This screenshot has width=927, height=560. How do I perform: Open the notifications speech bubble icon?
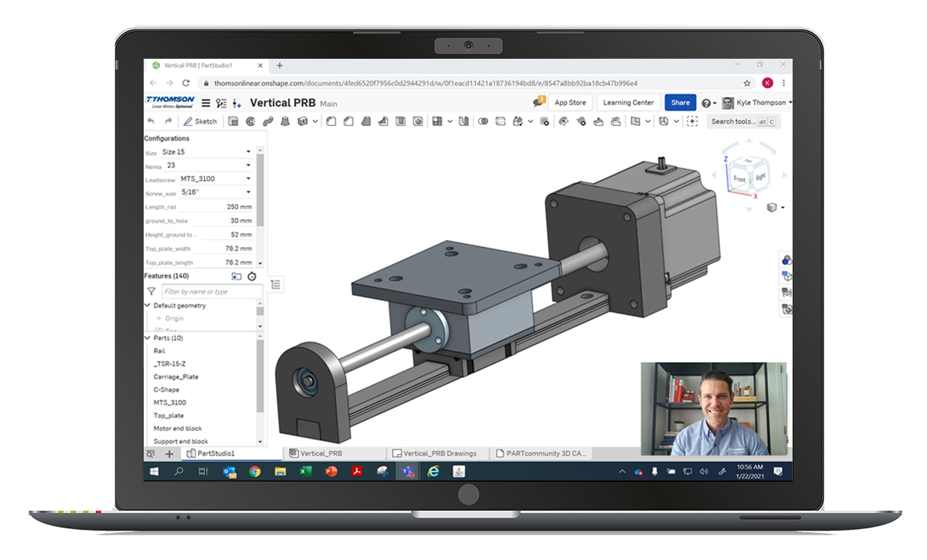click(x=538, y=102)
